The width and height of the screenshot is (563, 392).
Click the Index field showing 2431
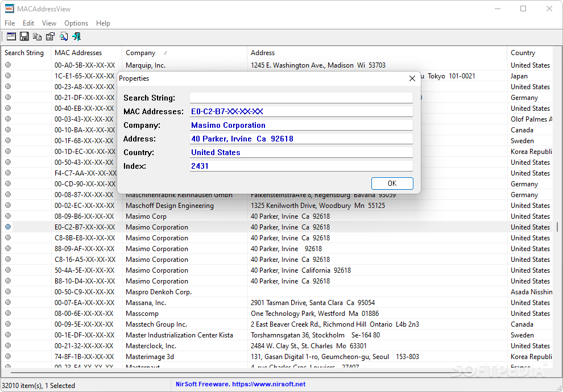[301, 166]
